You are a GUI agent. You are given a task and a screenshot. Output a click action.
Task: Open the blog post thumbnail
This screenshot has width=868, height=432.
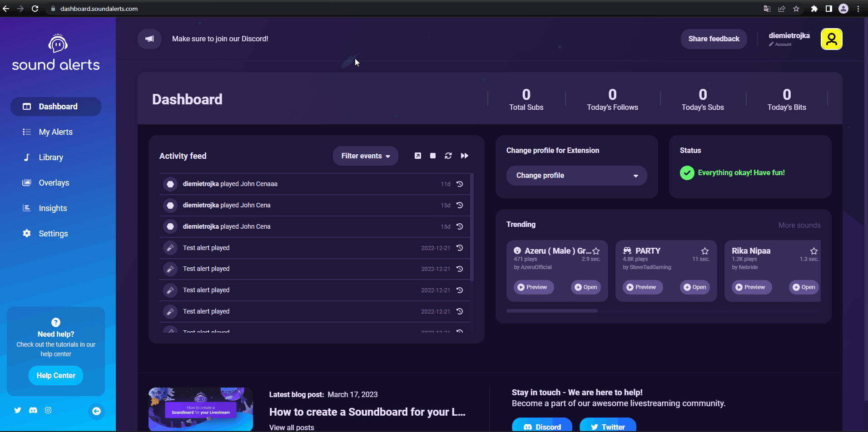[x=201, y=409]
